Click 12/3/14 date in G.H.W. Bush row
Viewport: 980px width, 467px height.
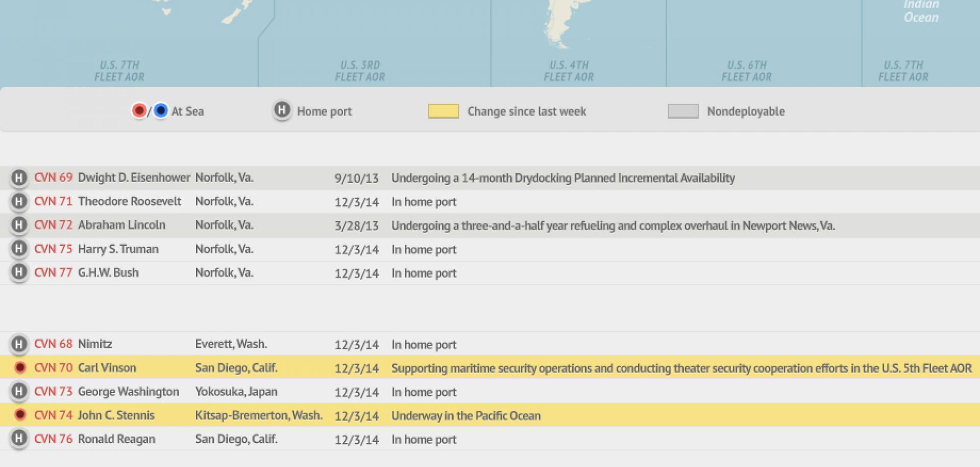[x=357, y=273]
